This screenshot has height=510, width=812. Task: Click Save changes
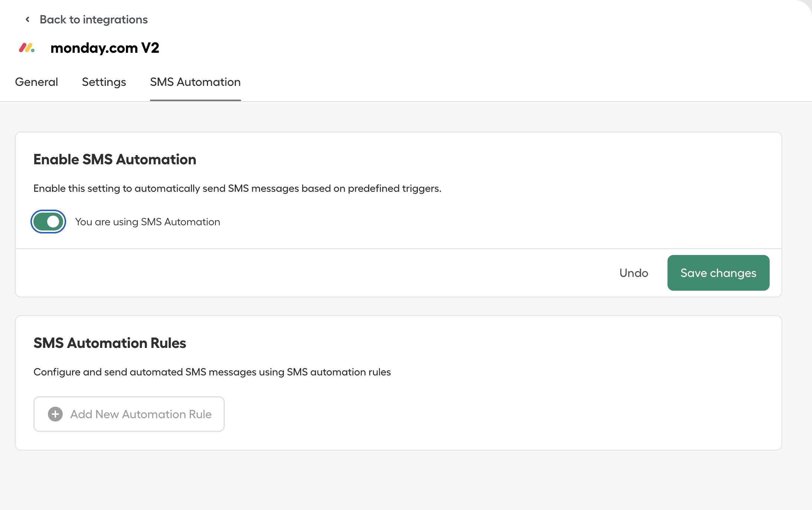718,272
